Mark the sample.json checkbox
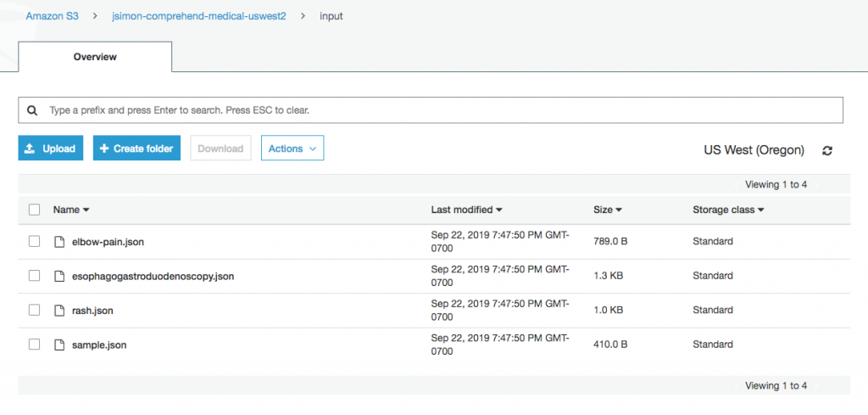 [x=34, y=344]
